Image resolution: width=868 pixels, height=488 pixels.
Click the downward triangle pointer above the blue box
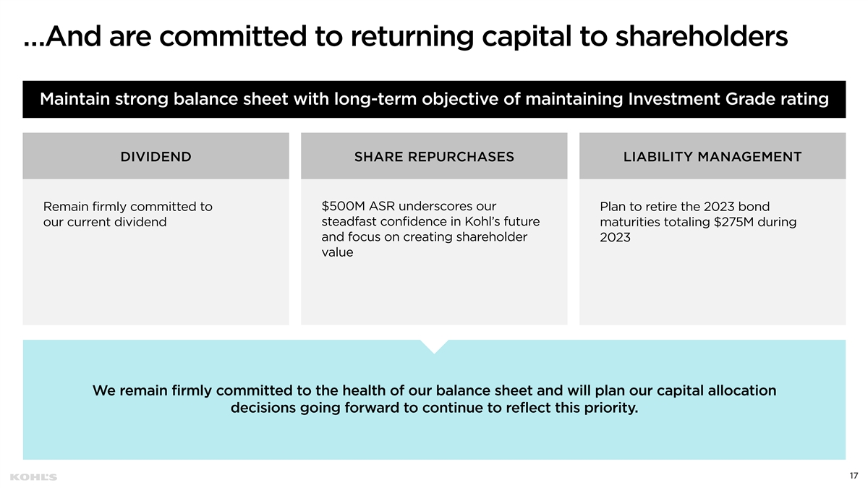tap(434, 346)
